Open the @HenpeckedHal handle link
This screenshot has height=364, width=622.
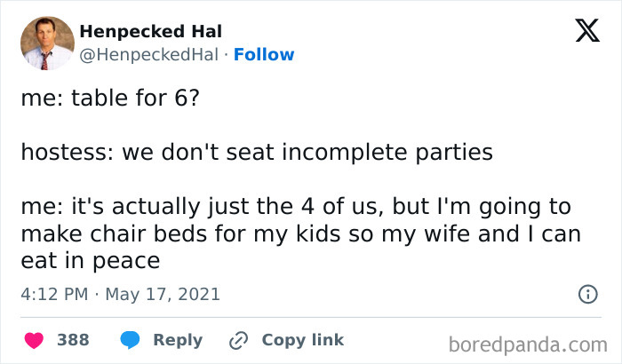(x=148, y=55)
